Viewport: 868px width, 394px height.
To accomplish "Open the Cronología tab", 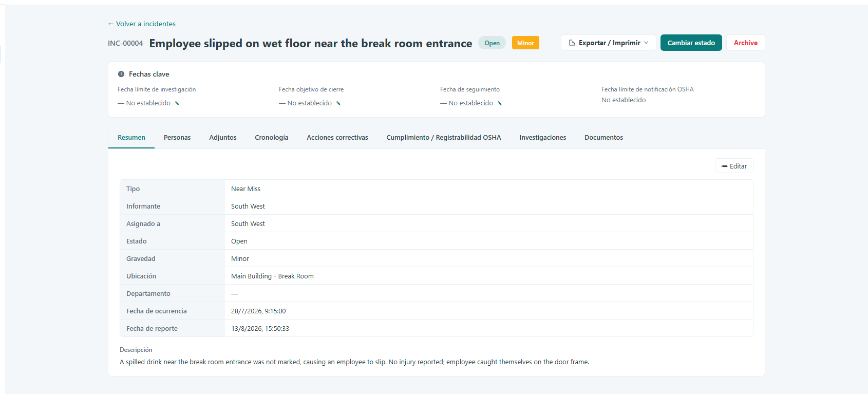I will click(x=272, y=137).
